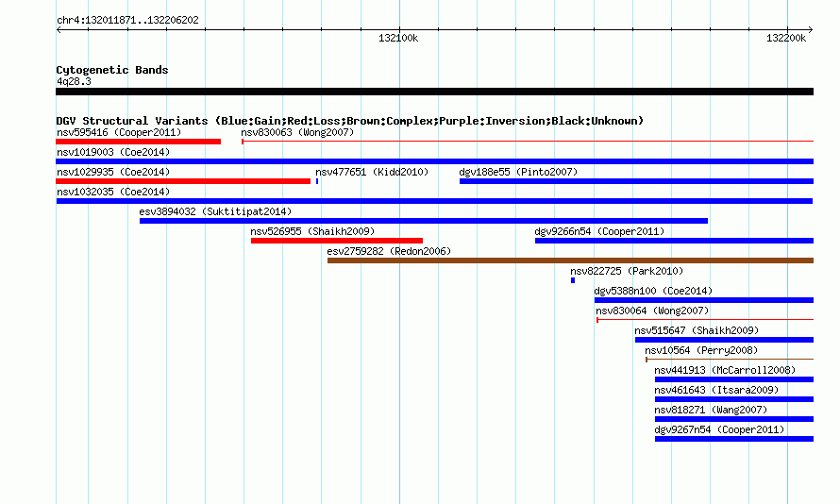Open the nsv822725 (Park2010) label
Image resolution: width=840 pixels, height=504 pixels.
627,271
